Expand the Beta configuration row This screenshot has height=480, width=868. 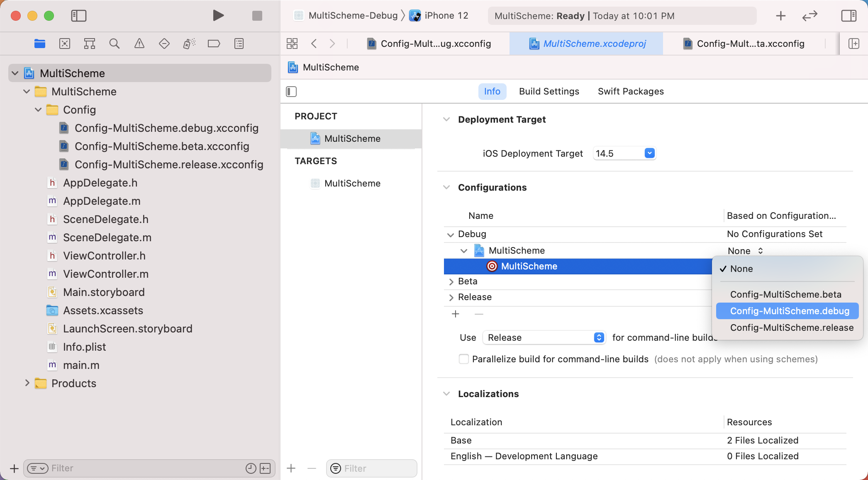coord(451,281)
